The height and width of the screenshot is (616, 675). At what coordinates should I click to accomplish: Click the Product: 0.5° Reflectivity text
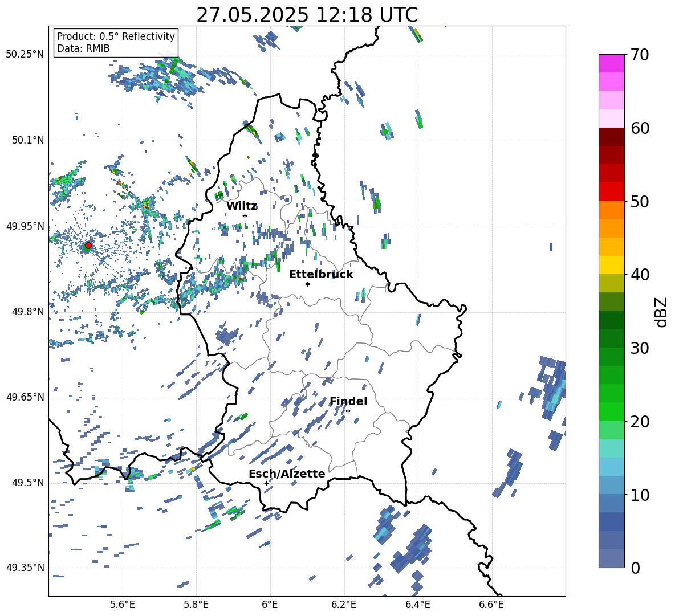[x=116, y=36]
